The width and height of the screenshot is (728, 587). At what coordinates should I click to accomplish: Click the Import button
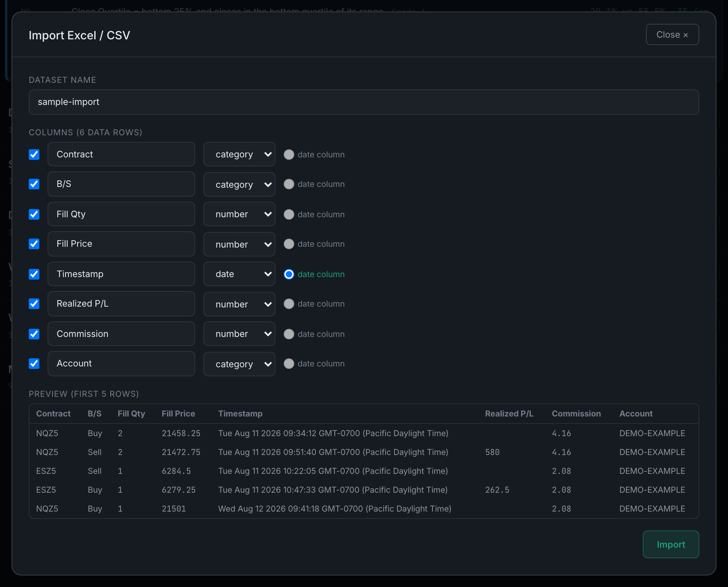point(671,544)
